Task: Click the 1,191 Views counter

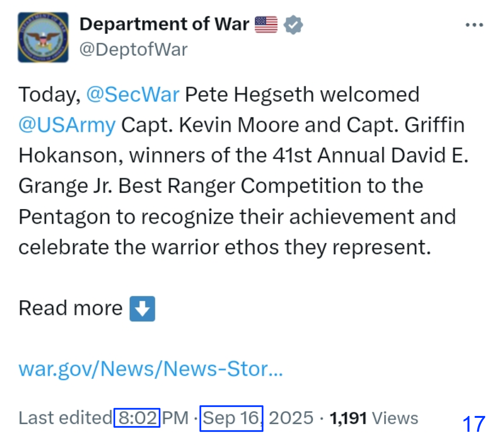Action: pyautogui.click(x=373, y=418)
